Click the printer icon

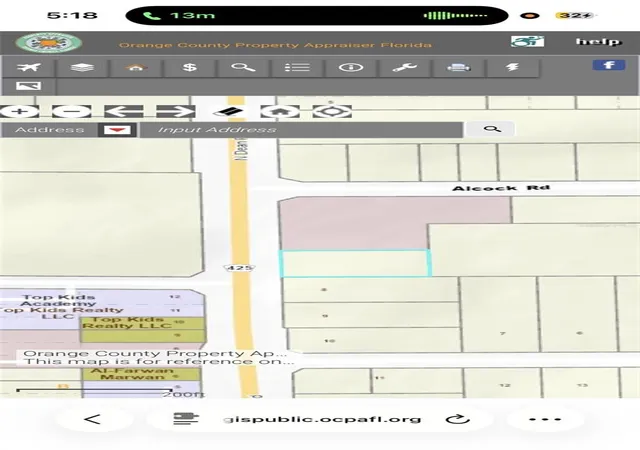(x=458, y=67)
